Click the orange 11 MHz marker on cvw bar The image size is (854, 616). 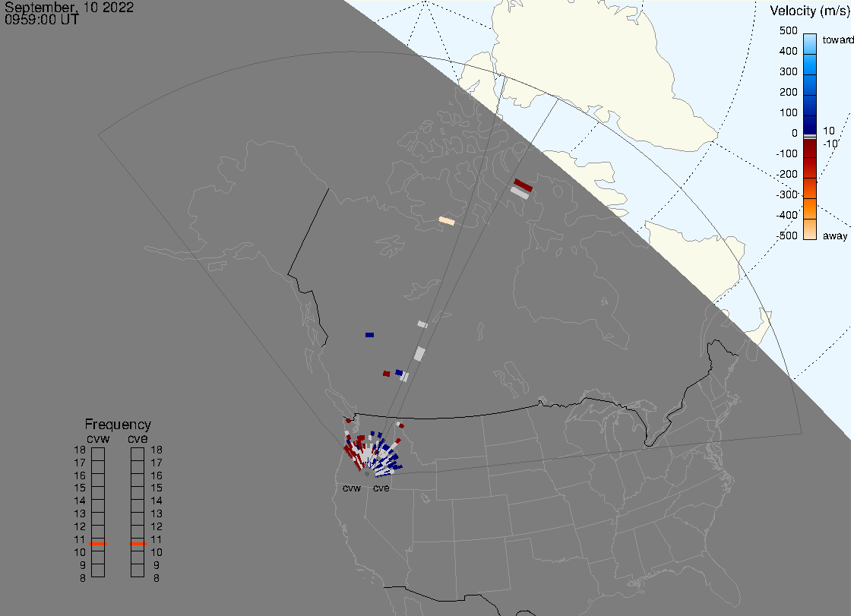98,544
